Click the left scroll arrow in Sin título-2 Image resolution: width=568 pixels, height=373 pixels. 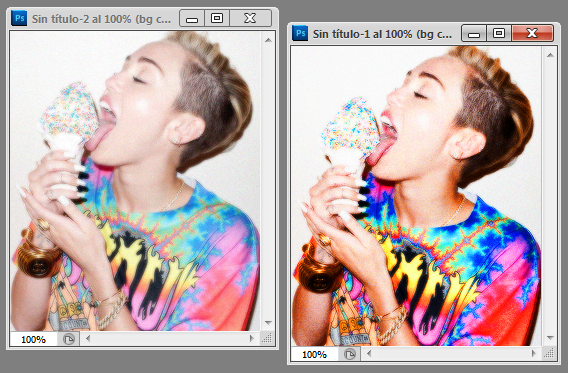pyautogui.click(x=88, y=339)
